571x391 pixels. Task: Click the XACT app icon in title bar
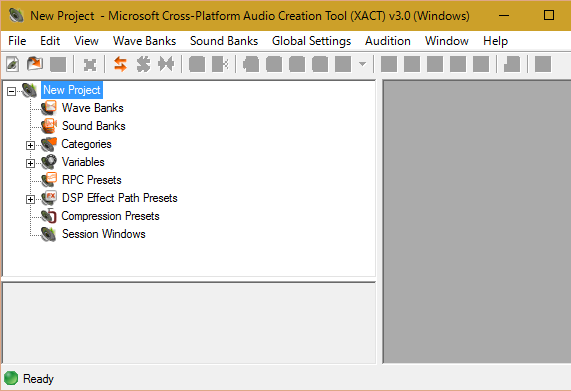(x=16, y=15)
